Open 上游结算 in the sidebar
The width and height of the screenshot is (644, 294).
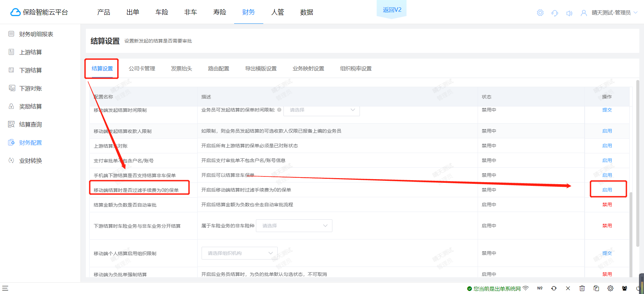pyautogui.click(x=31, y=52)
